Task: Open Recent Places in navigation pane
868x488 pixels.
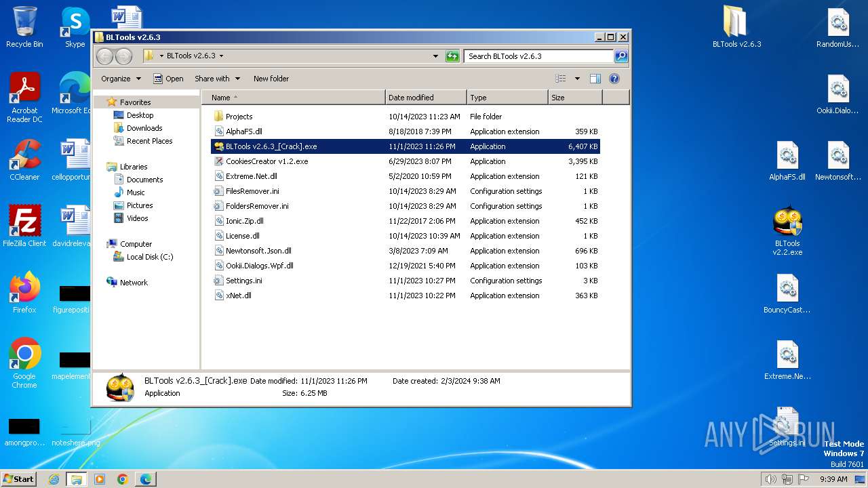Action: [x=149, y=141]
